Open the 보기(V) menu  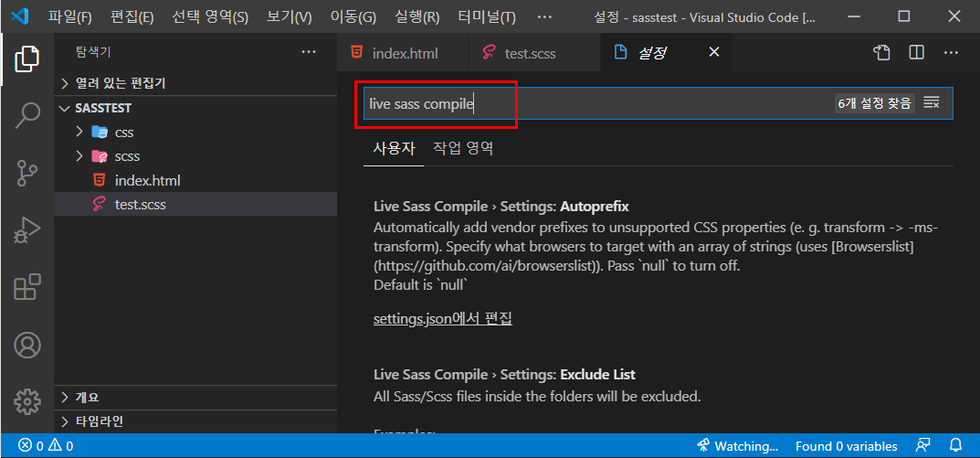(289, 16)
